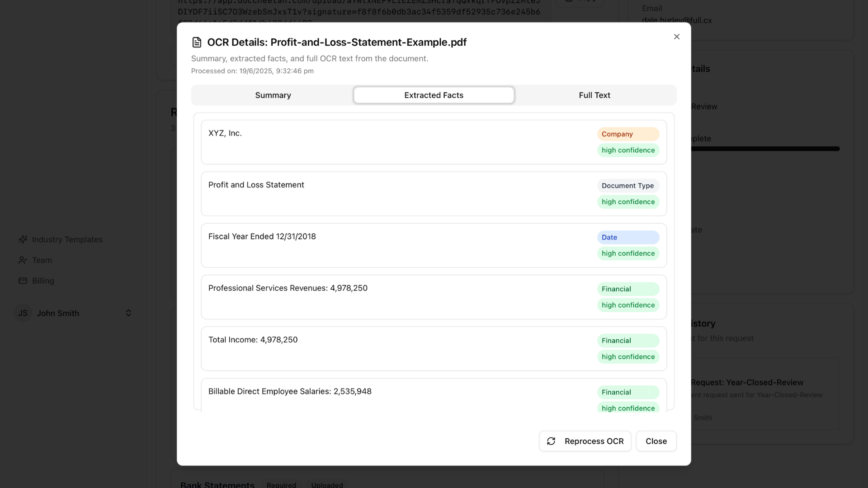Click the JS avatar for John Smith
This screenshot has width=868, height=488.
(23, 313)
